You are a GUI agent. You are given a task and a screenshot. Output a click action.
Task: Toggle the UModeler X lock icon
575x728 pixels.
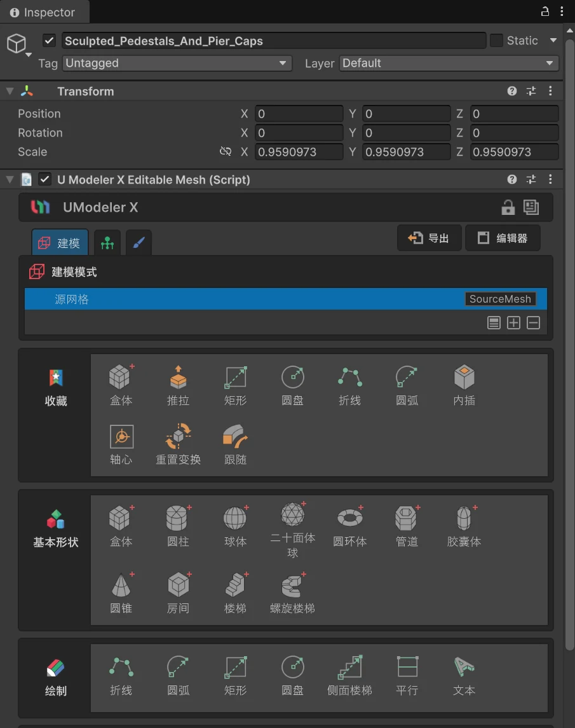point(508,207)
